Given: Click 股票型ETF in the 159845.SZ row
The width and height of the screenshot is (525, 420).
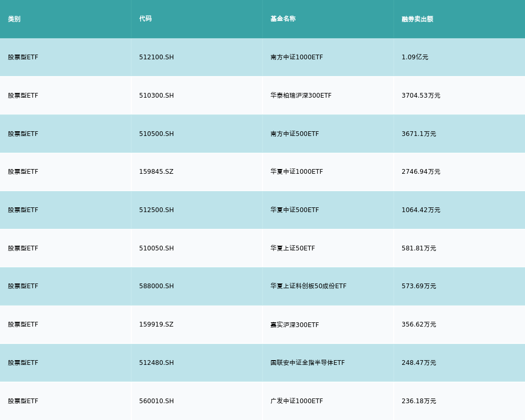Looking at the screenshot, I should click(23, 172).
